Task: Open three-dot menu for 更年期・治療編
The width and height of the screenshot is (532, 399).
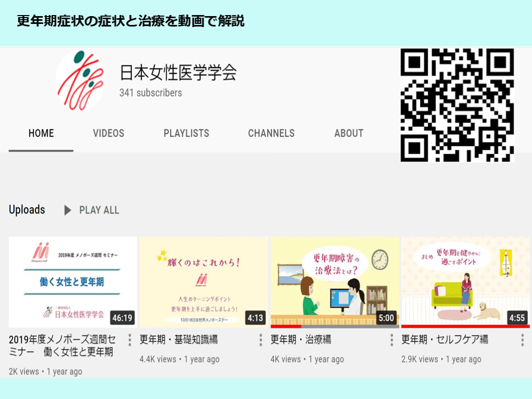Action: click(392, 340)
